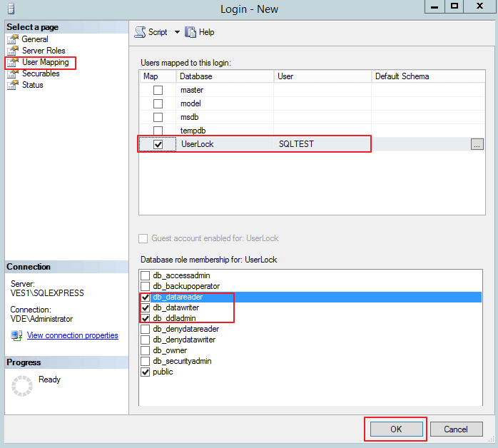
Task: Click the User Mapping page icon
Action: pos(13,62)
